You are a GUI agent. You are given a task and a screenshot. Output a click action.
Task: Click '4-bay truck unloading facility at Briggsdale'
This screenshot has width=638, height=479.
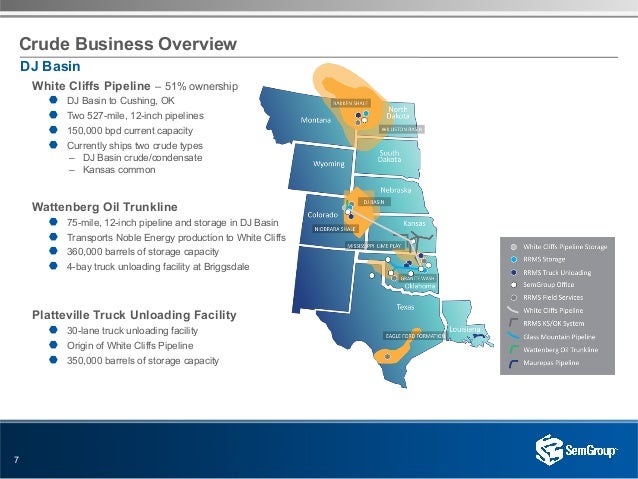pyautogui.click(x=158, y=267)
